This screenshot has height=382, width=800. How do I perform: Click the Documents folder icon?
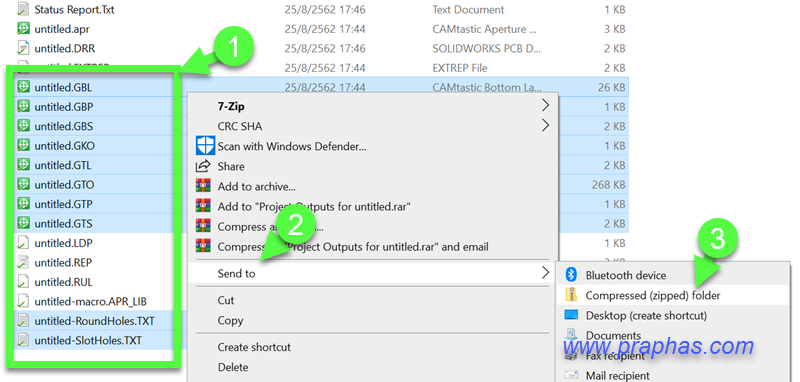(x=571, y=335)
